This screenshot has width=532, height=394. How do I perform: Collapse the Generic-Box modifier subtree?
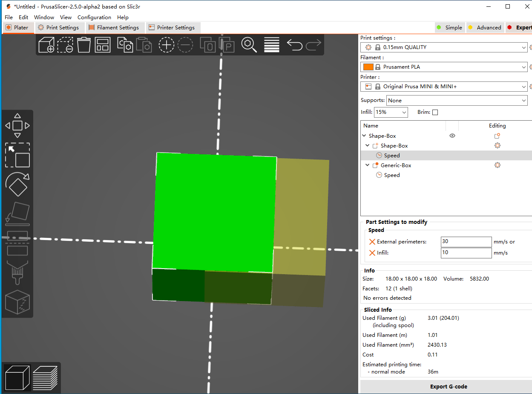point(368,165)
